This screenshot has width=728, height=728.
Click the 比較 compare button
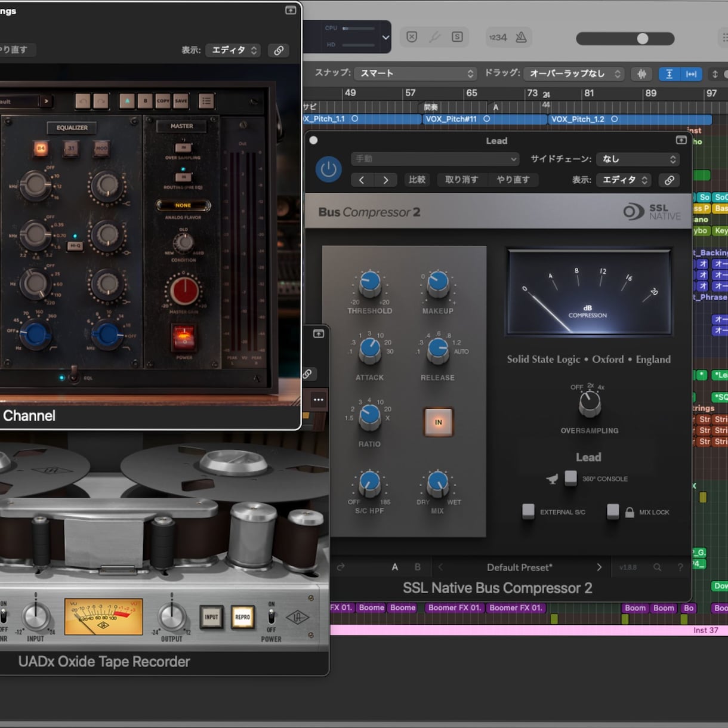(417, 180)
